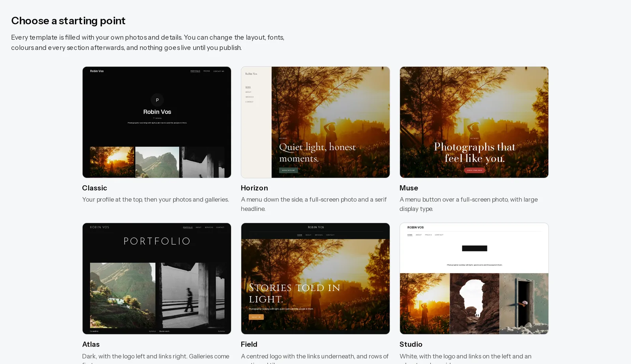
Task: Pick the Studio template preview
Action: click(x=474, y=278)
